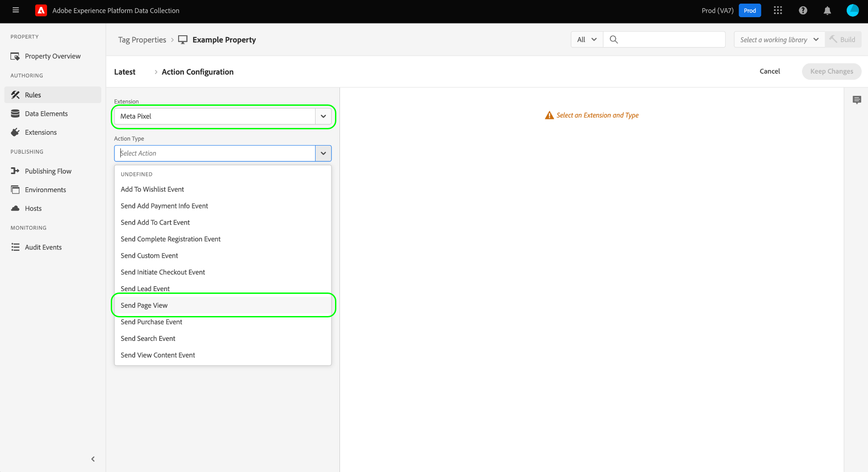
Task: Open the Example Property breadcrumb
Action: [x=224, y=40]
